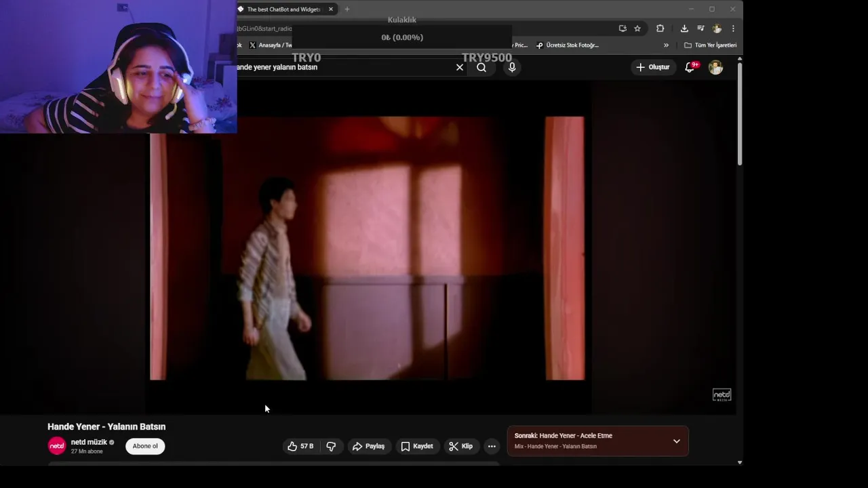Screen dimensions: 868x488
Task: Click the netd watermark logo on video
Action: [722, 394]
